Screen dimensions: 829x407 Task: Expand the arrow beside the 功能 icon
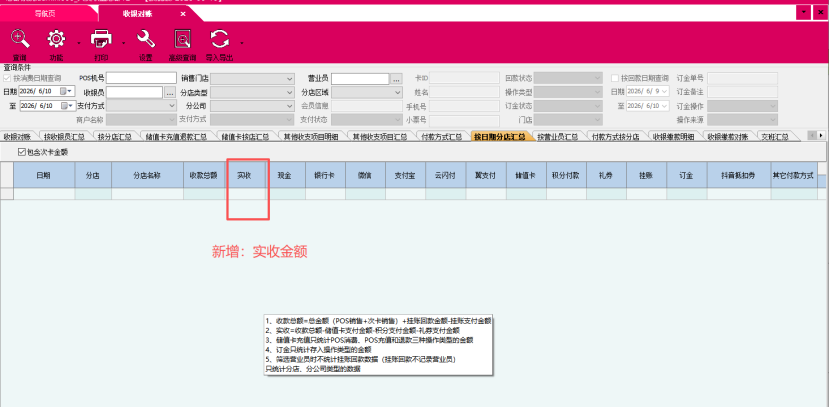[79, 43]
